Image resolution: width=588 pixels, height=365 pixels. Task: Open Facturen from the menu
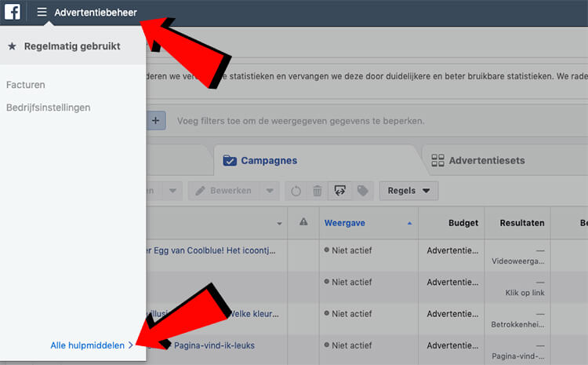(25, 83)
